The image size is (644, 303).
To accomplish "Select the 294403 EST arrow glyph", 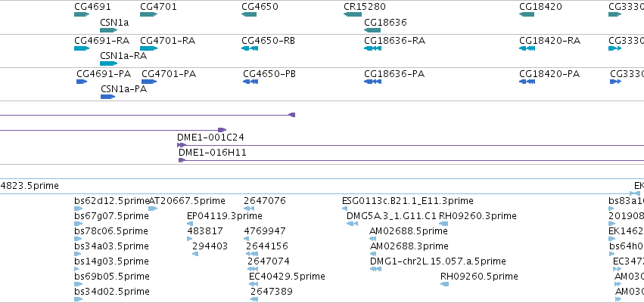I will [195, 254].
